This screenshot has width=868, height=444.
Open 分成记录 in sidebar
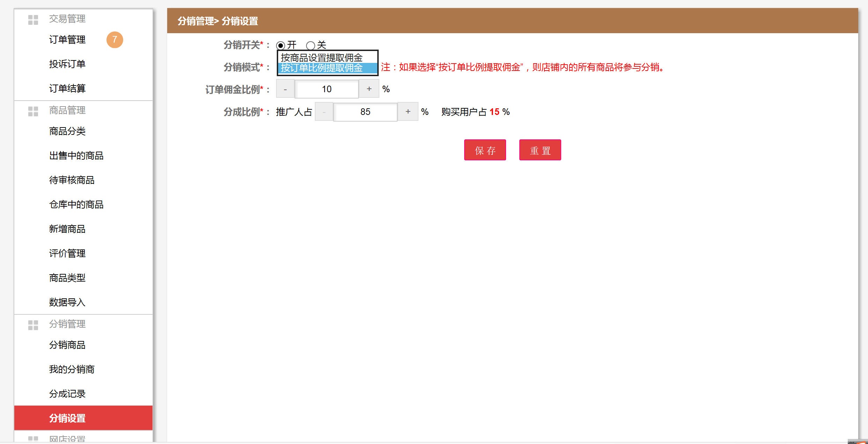tap(67, 394)
